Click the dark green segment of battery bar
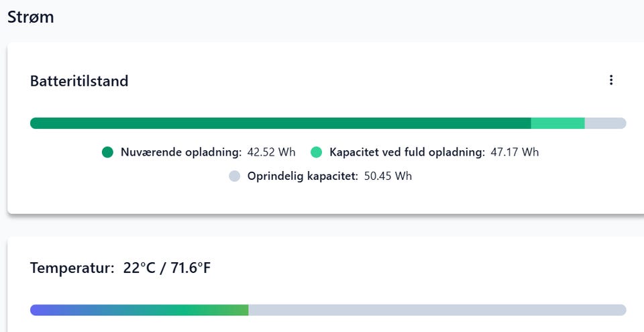644x332 pixels. coord(280,123)
